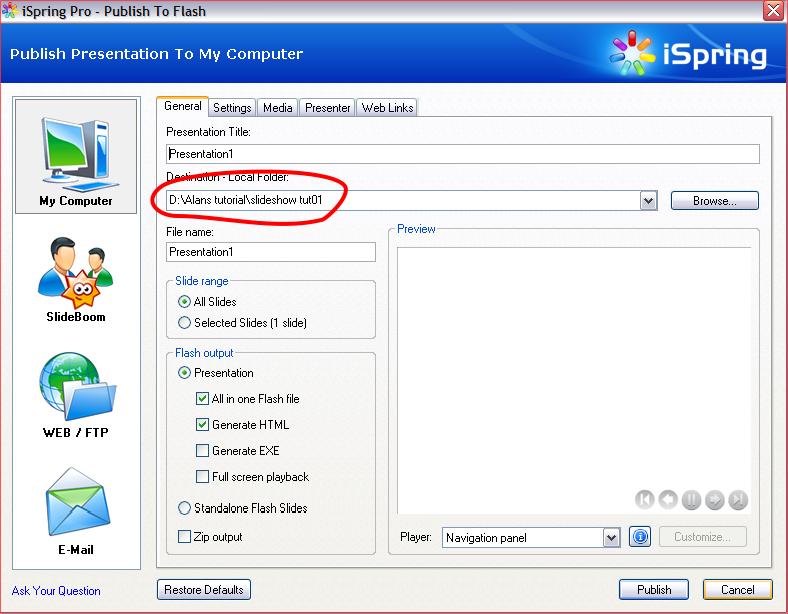Click the Browse... button
Screen dimensions: 788x614
pyautogui.click(x=715, y=201)
